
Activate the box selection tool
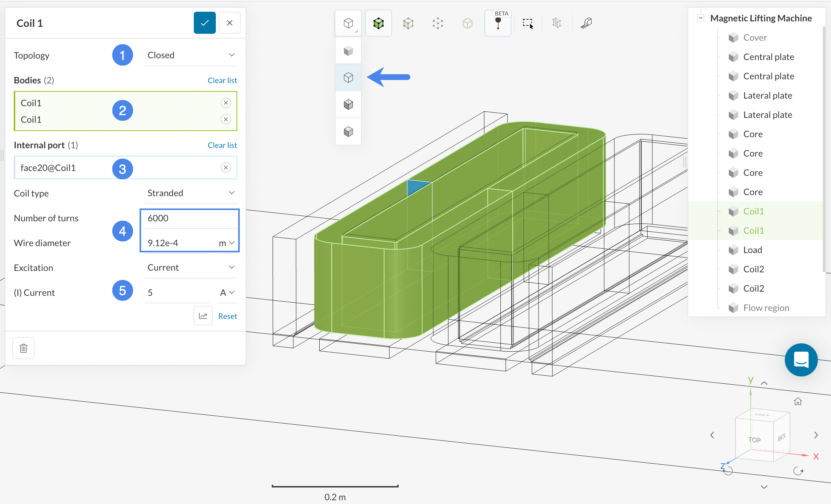pyautogui.click(x=528, y=23)
